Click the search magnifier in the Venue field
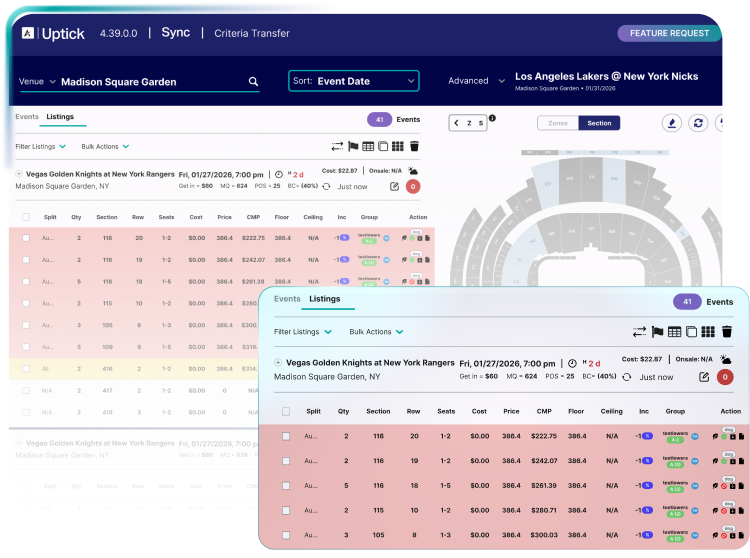750x558 pixels. pyautogui.click(x=253, y=82)
